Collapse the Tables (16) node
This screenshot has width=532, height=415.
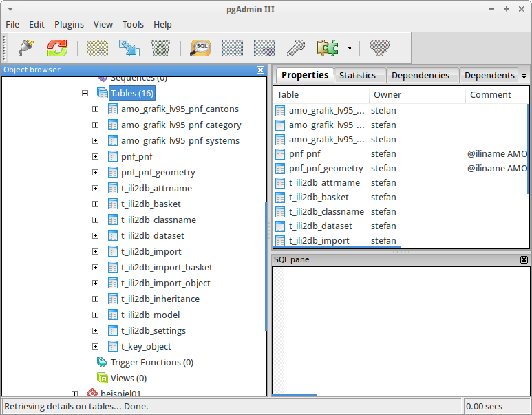coord(85,93)
